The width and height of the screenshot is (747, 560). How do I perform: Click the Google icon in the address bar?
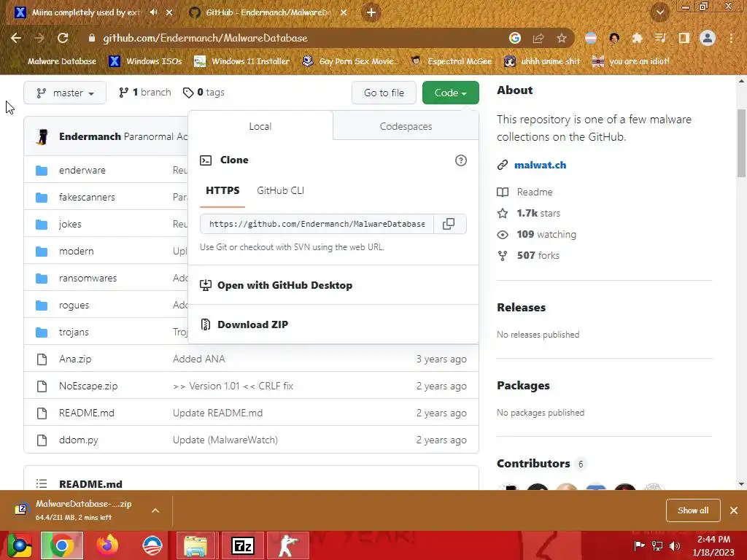pos(515,38)
